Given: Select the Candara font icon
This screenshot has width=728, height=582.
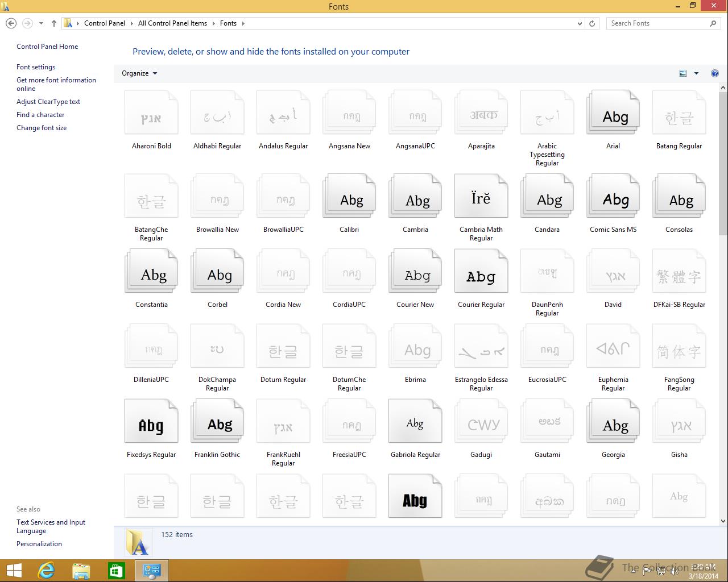Looking at the screenshot, I should coord(547,197).
